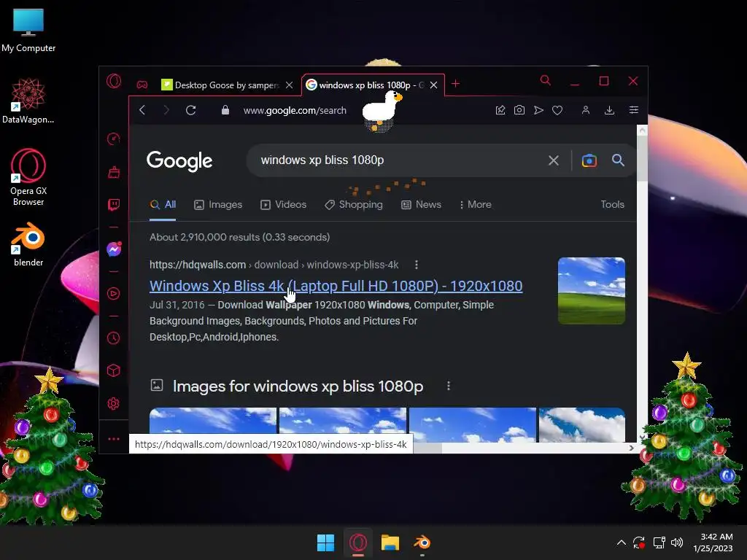Image resolution: width=747 pixels, height=560 pixels.
Task: Switch to News results tab
Action: click(421, 205)
